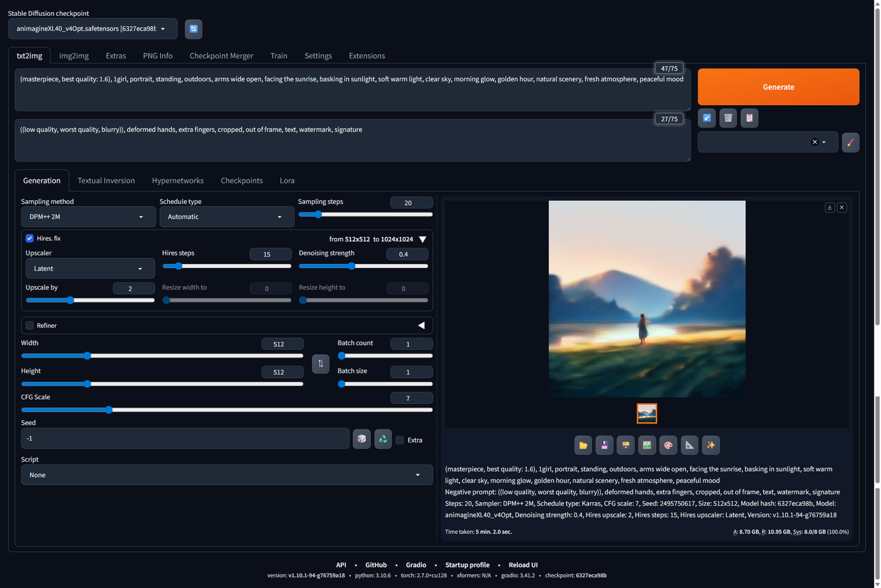
Task: Click the Reload UI link
Action: 523,565
